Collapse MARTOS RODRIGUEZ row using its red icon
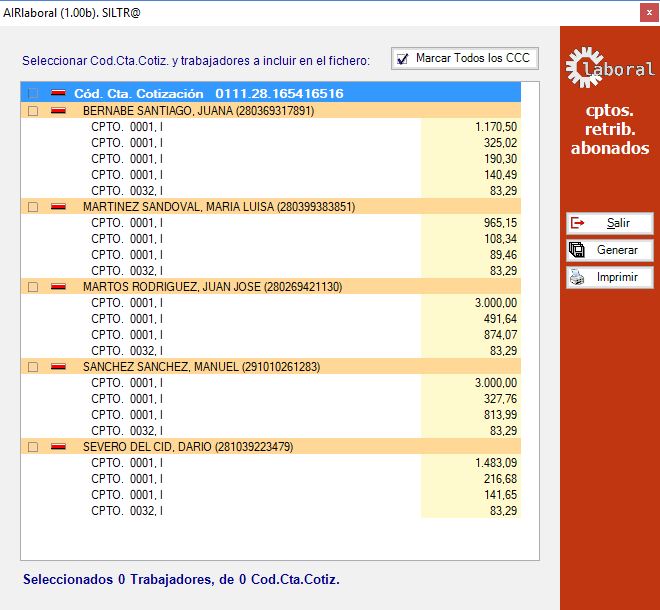660x610 pixels. click(58, 286)
